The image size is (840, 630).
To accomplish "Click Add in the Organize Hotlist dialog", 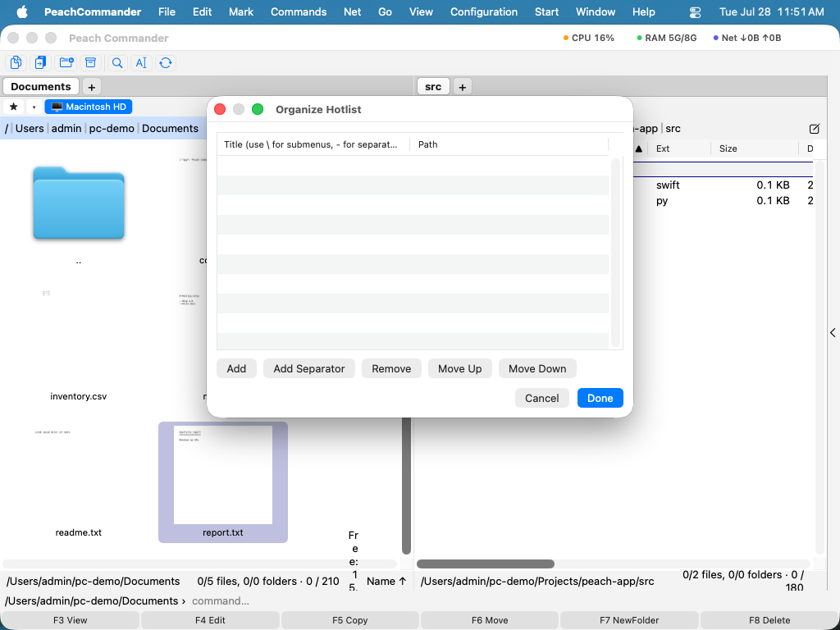I will click(236, 368).
